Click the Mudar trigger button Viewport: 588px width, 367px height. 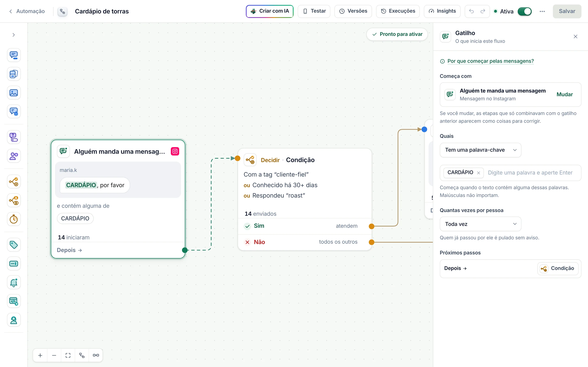click(x=565, y=94)
